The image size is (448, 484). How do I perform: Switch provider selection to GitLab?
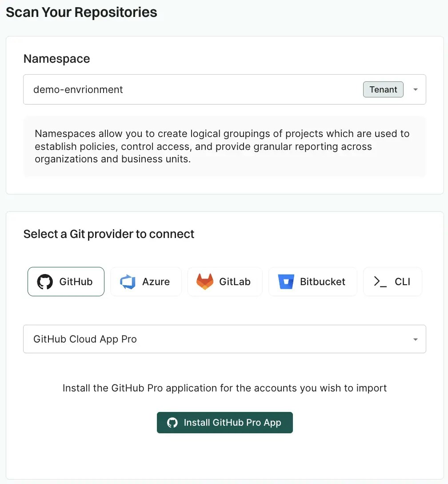(x=225, y=281)
